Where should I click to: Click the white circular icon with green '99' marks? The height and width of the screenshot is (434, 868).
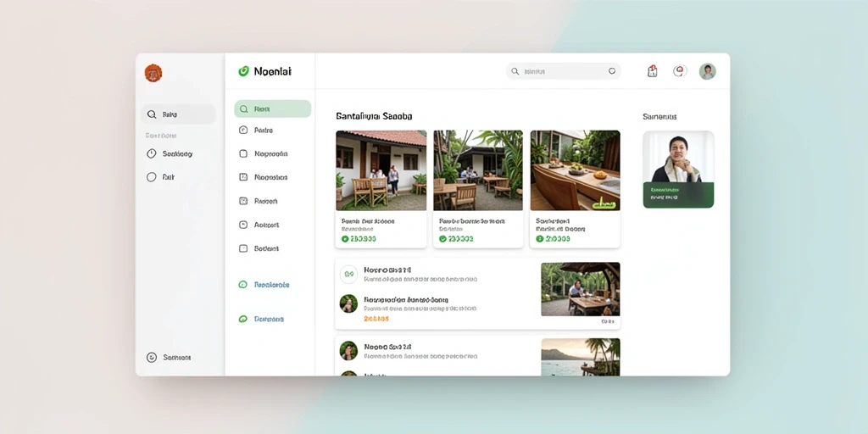(348, 274)
